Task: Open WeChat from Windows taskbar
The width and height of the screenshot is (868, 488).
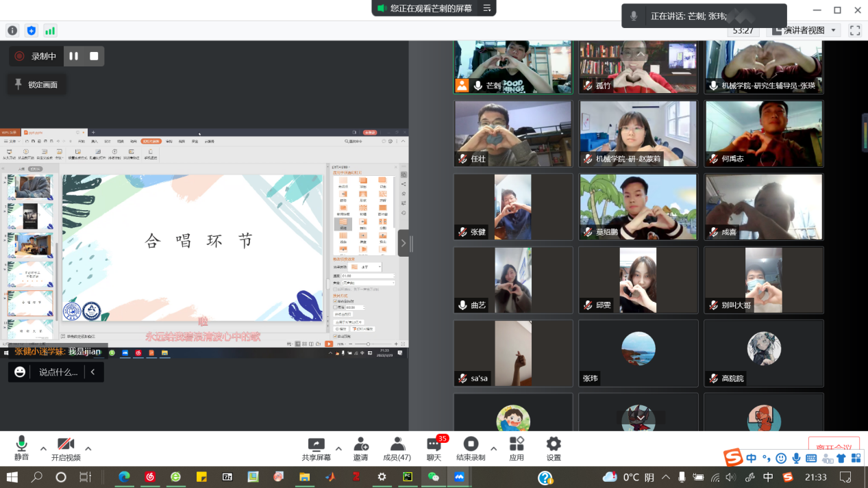Action: tap(433, 477)
